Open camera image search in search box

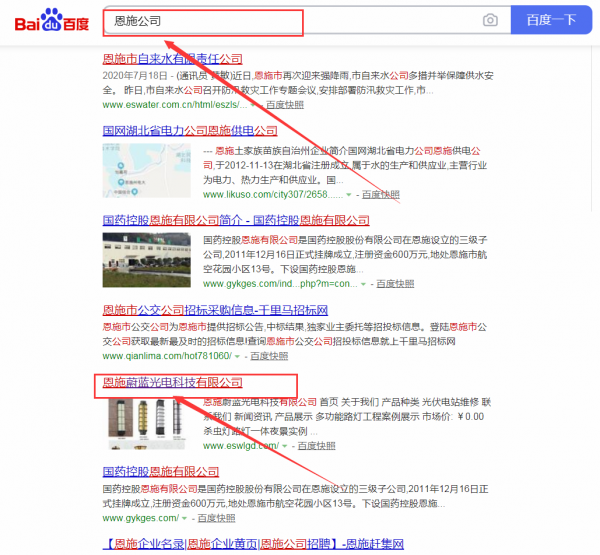(x=490, y=20)
